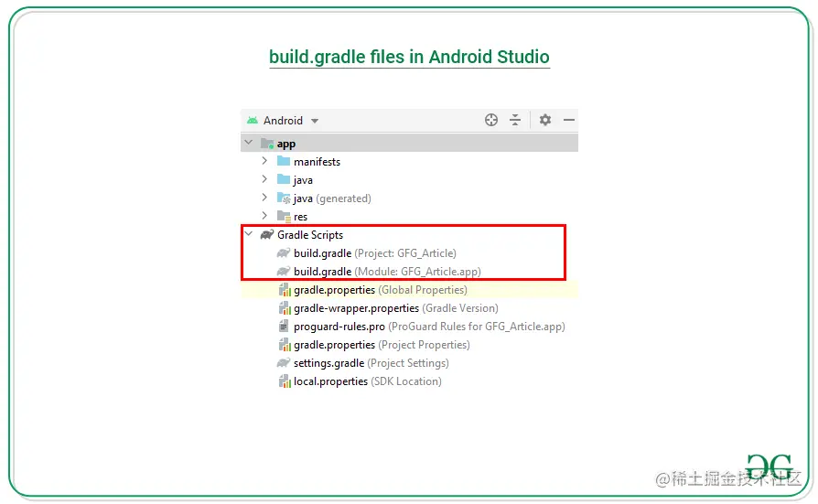Click the Gradle Scripts elephant icon
818x504 pixels.
267,235
